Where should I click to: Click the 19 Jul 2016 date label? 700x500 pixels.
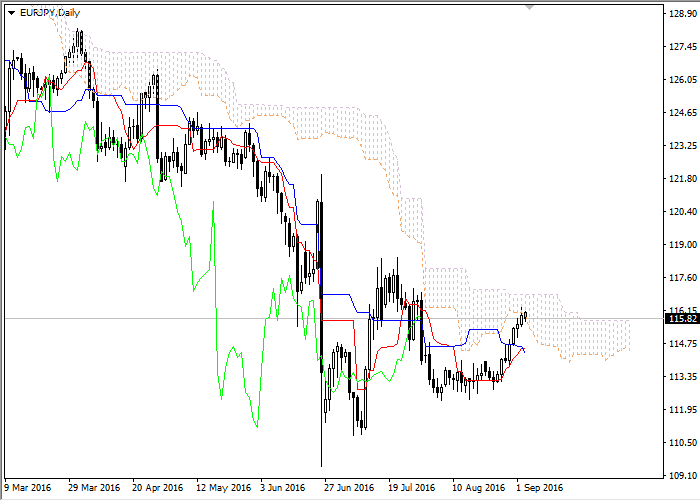click(x=412, y=488)
